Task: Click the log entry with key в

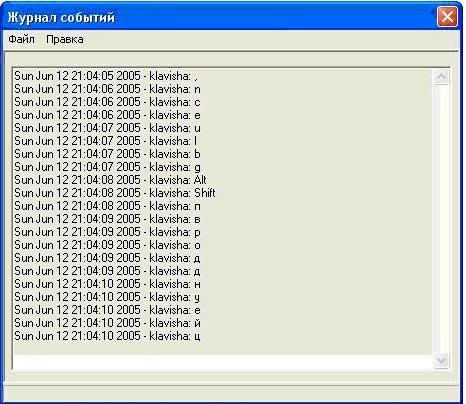Action: (x=107, y=219)
